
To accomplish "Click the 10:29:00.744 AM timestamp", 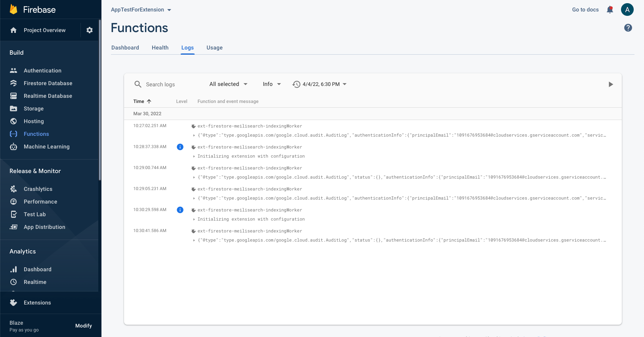I will coord(150,168).
